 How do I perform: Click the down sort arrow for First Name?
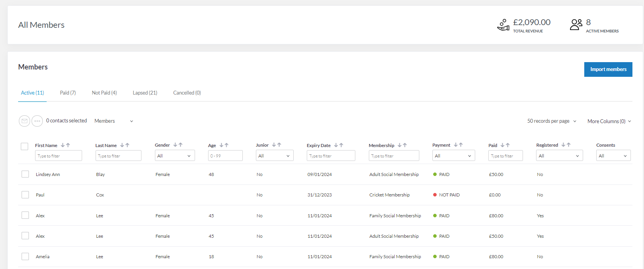coord(63,145)
